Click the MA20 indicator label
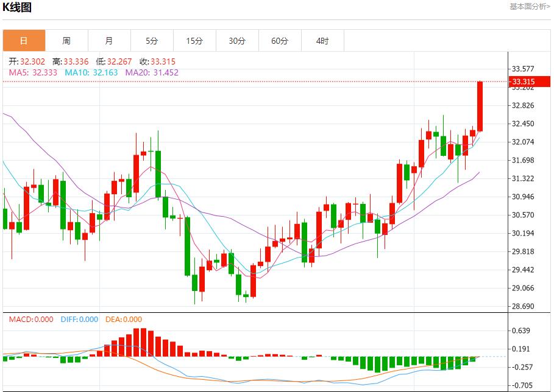Image resolution: width=554 pixels, height=392 pixels. [152, 72]
